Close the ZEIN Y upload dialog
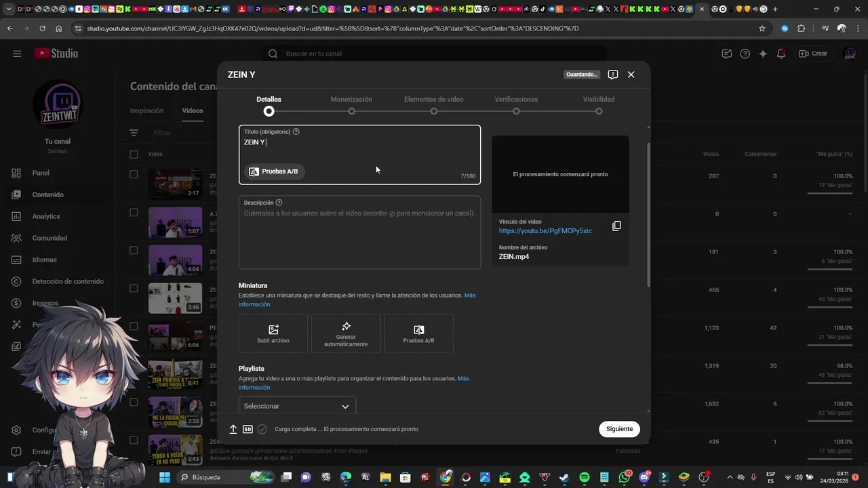The height and width of the screenshot is (488, 868). click(x=631, y=75)
